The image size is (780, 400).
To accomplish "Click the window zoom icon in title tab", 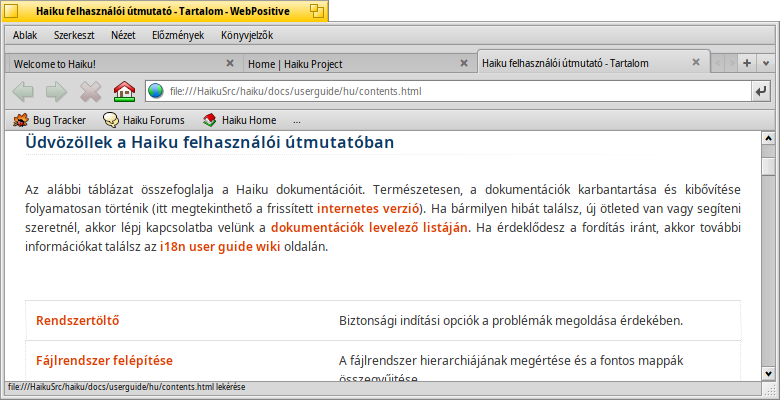I will 316,10.
